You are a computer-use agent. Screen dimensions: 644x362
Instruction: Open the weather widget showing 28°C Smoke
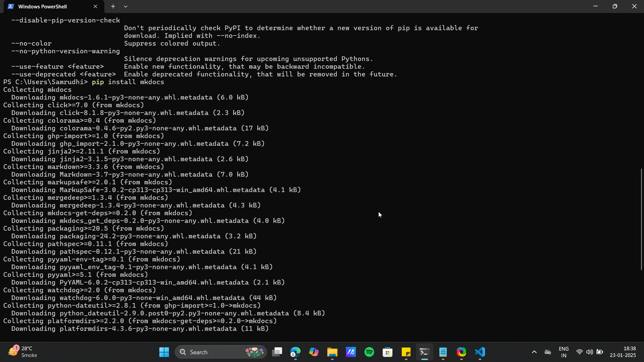click(23, 352)
